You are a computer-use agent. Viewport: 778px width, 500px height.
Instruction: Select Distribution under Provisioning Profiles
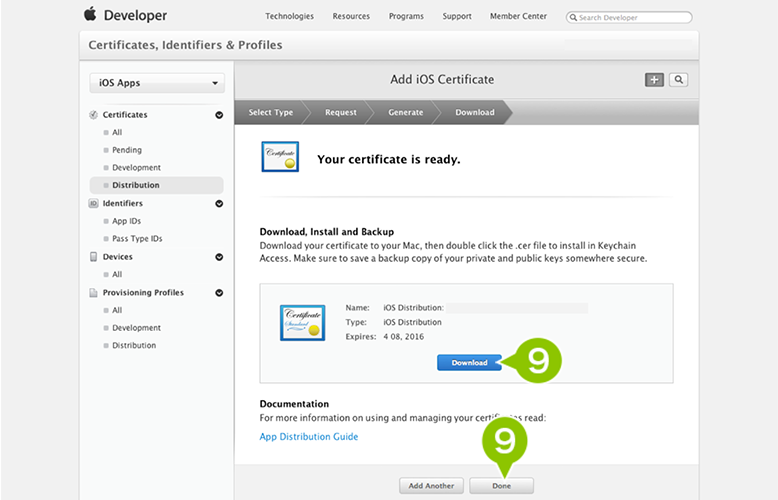(134, 345)
